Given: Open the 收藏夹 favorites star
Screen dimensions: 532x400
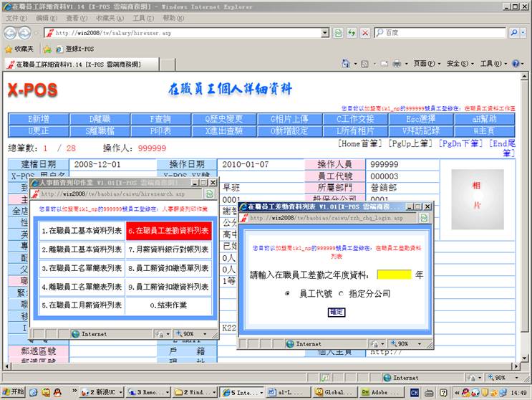Looking at the screenshot, I should [19, 49].
